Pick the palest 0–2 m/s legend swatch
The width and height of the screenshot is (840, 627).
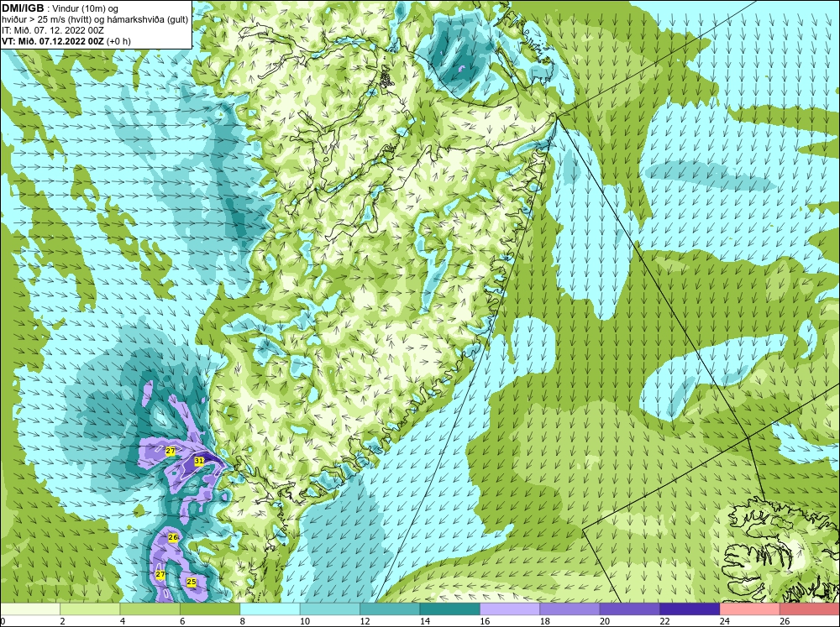click(30, 609)
